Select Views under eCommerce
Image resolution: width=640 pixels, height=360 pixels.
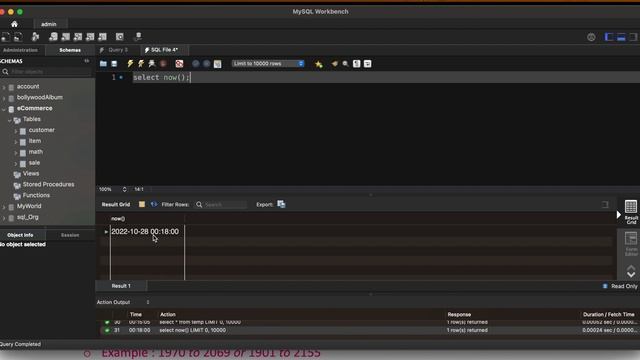(x=31, y=173)
